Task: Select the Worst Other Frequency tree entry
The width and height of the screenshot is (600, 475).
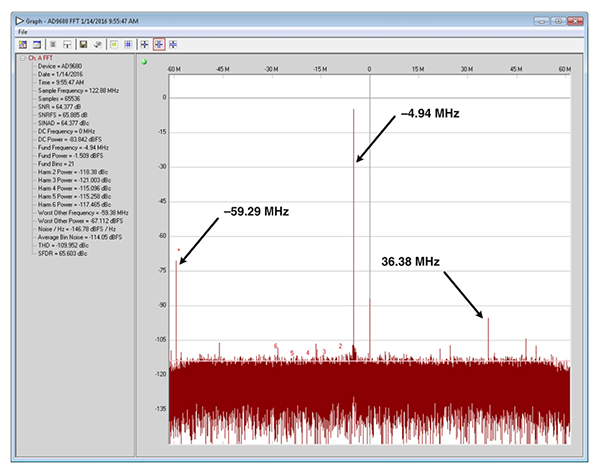Action: pyautogui.click(x=83, y=214)
